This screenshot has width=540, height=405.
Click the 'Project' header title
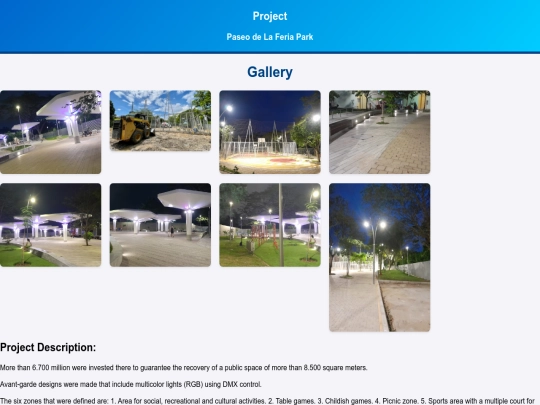click(x=270, y=16)
